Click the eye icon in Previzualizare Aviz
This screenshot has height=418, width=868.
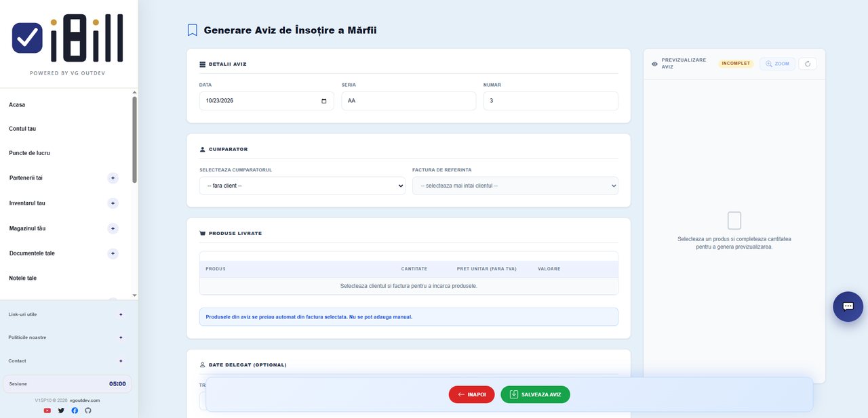tap(654, 64)
